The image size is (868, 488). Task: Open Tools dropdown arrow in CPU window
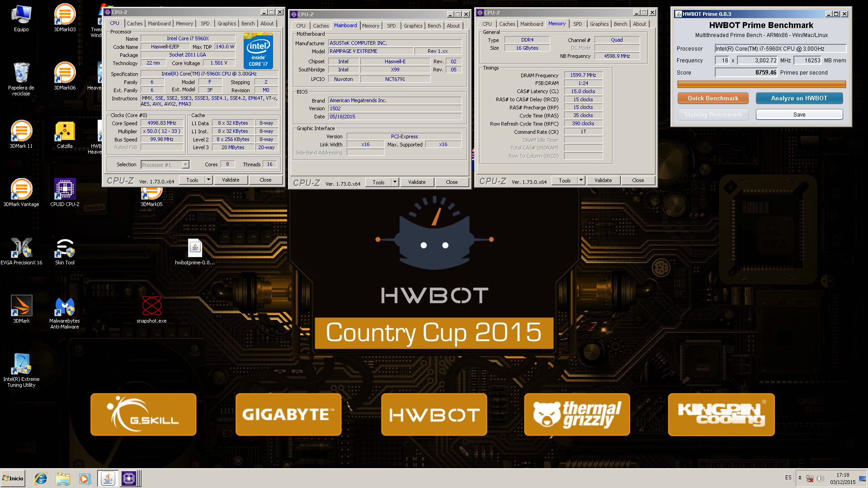pyautogui.click(x=209, y=180)
